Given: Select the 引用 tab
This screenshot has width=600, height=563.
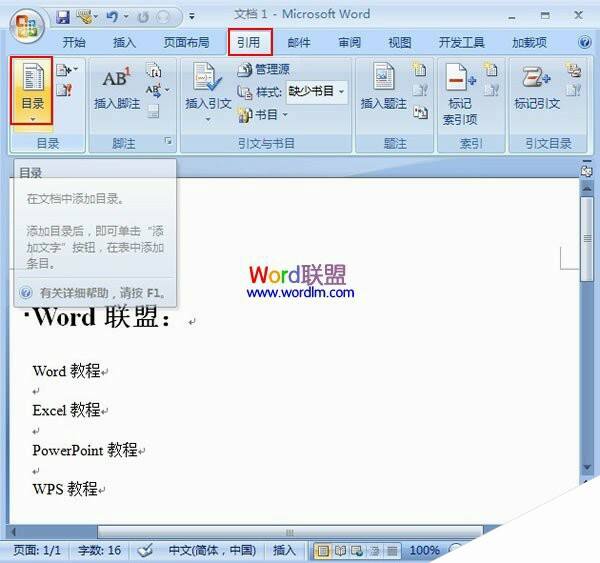Looking at the screenshot, I should point(249,42).
